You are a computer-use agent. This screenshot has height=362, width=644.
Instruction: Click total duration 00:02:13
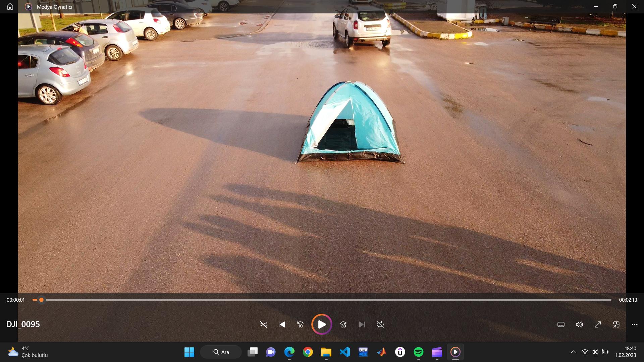pyautogui.click(x=628, y=300)
